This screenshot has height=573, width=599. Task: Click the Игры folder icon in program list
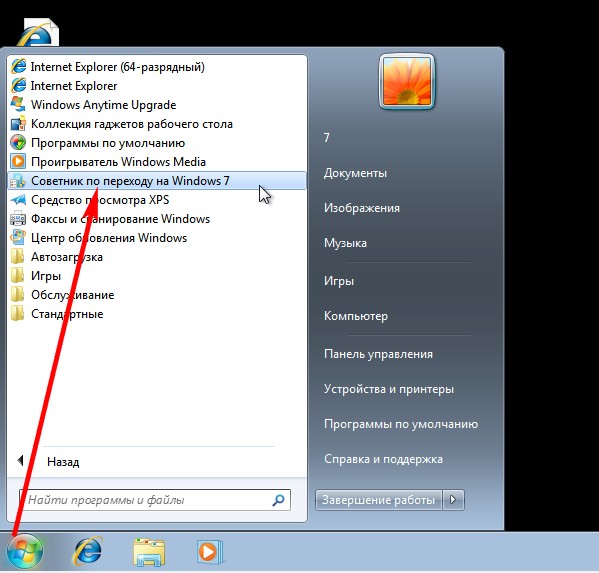18,275
